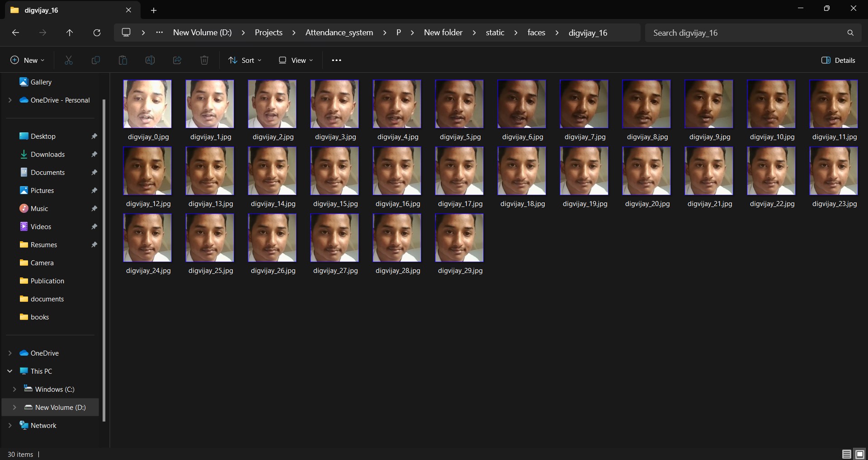Open the See more ellipsis menu

(336, 60)
